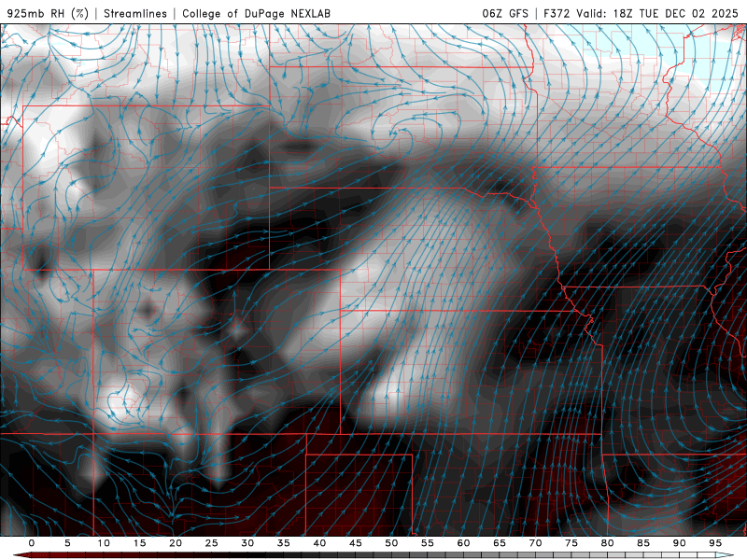Click the "15" colorbar scale label
The height and width of the screenshot is (560, 747).
(139, 543)
